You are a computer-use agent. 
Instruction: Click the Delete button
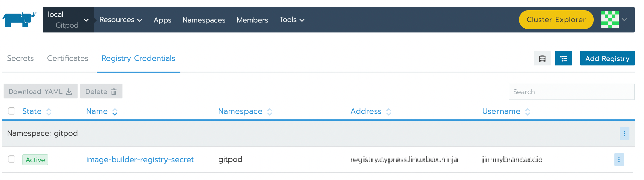[x=101, y=91]
